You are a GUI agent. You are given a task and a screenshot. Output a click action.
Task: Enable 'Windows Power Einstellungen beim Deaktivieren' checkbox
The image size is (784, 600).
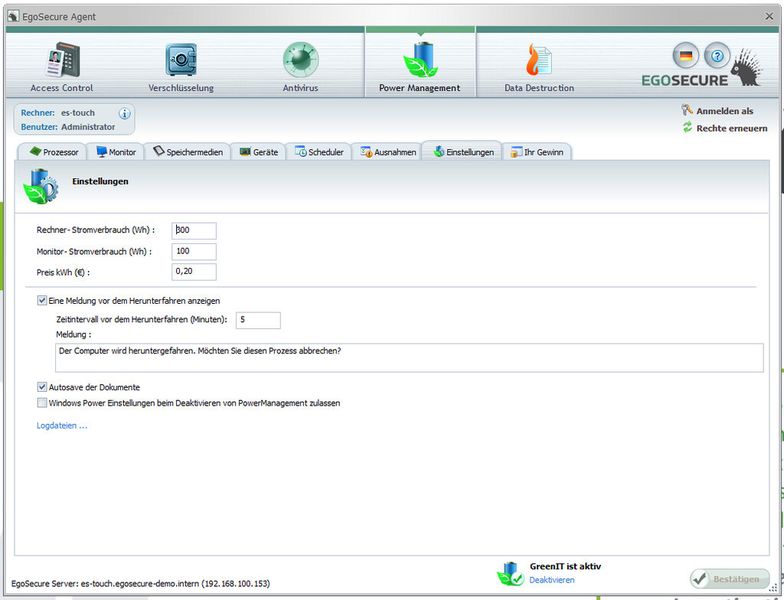(x=42, y=402)
